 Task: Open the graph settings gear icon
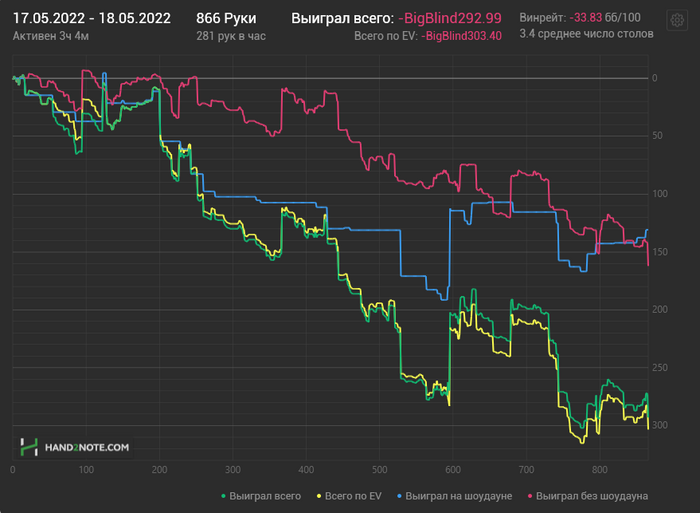[x=677, y=21]
